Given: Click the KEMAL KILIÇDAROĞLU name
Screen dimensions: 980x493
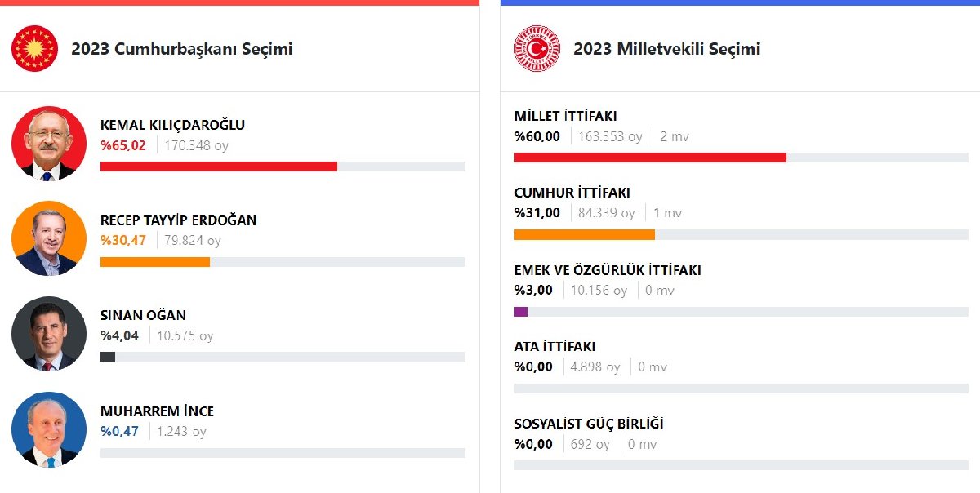Looking at the screenshot, I should pyautogui.click(x=172, y=125).
